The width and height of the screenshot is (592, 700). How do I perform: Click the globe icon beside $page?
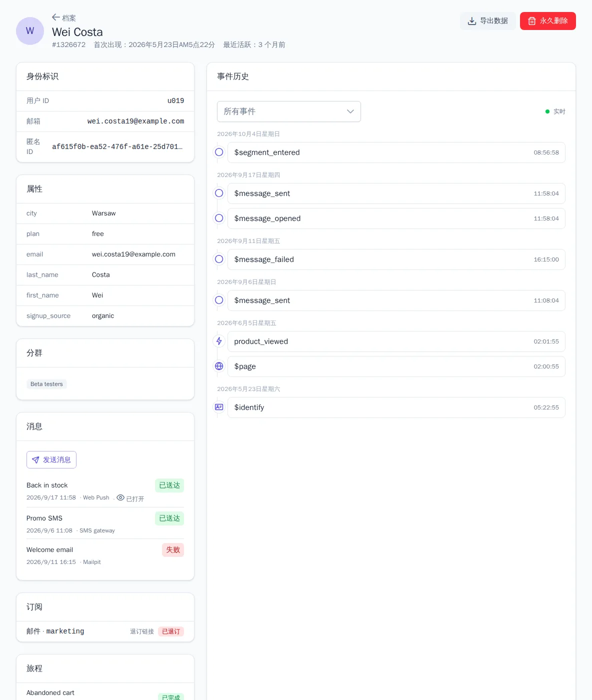click(219, 366)
